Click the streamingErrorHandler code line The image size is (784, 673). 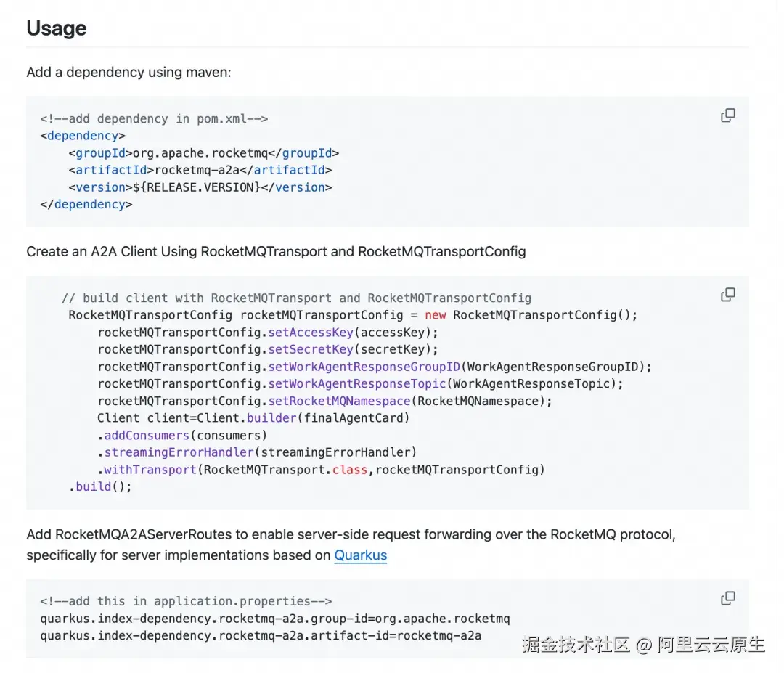257,452
